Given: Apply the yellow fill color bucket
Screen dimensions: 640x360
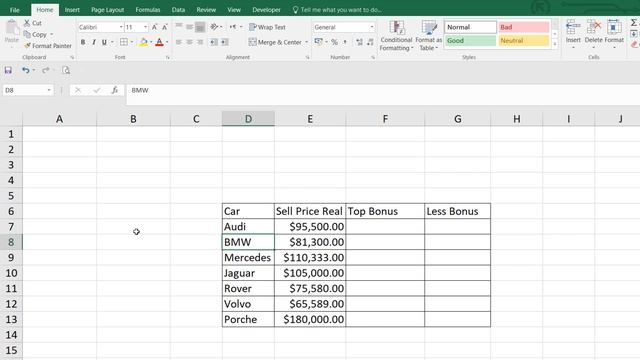Looking at the screenshot, I should tap(143, 42).
